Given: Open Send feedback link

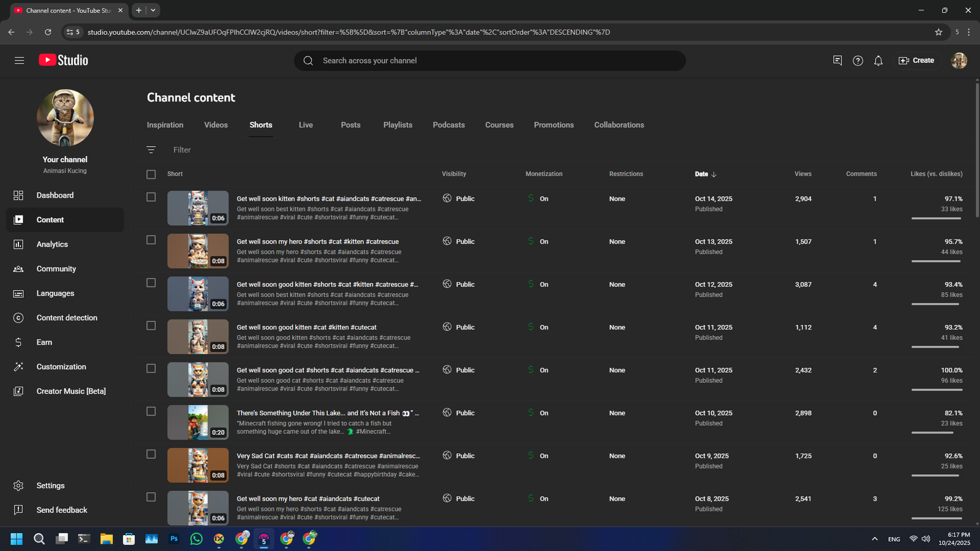Looking at the screenshot, I should coord(61,510).
